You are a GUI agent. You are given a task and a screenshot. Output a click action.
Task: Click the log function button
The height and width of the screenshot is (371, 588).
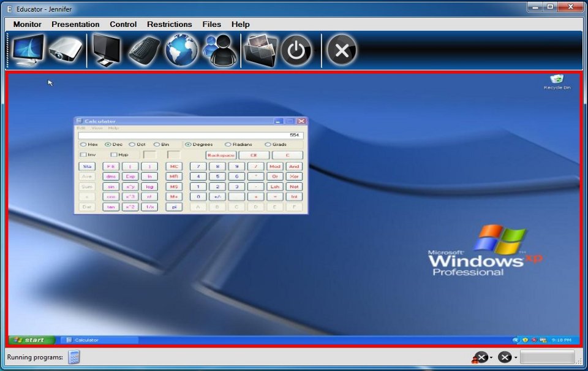click(149, 186)
